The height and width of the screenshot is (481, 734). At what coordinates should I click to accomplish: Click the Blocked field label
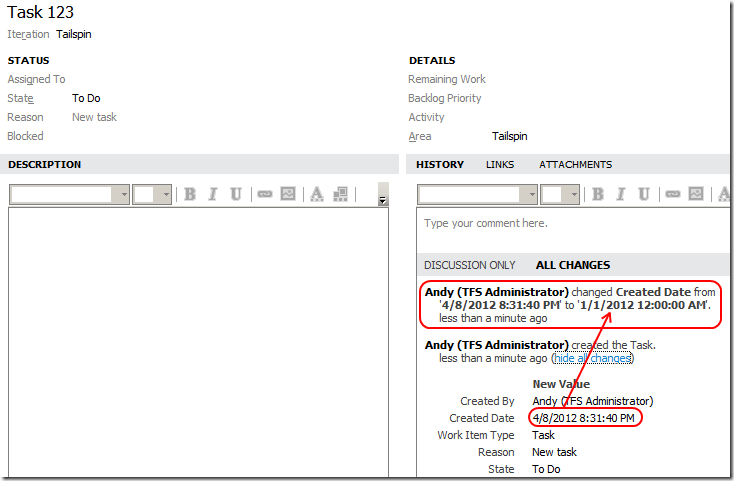click(x=25, y=136)
